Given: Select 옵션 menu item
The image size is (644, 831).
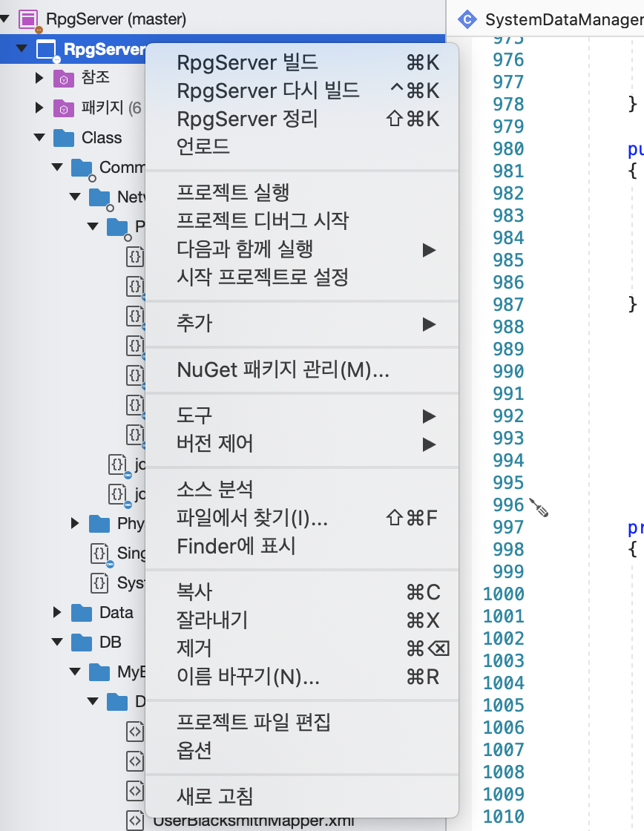Looking at the screenshot, I should 301,750.
